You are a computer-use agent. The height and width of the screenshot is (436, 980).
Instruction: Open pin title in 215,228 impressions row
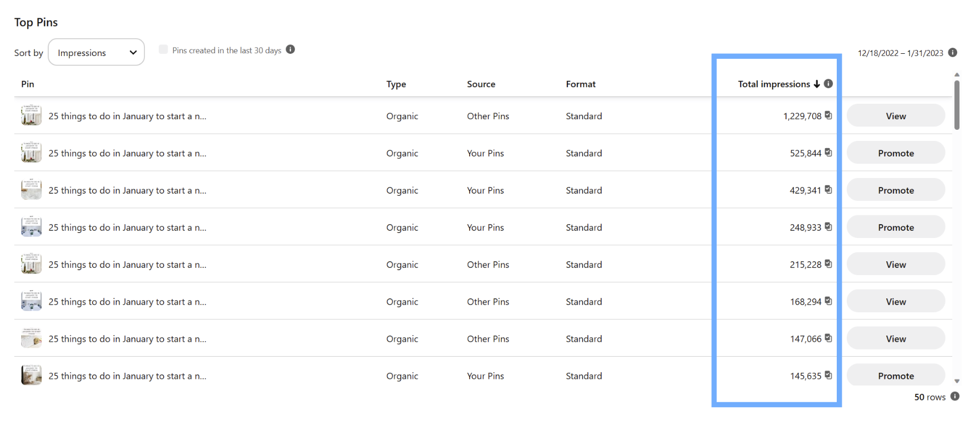tap(127, 265)
